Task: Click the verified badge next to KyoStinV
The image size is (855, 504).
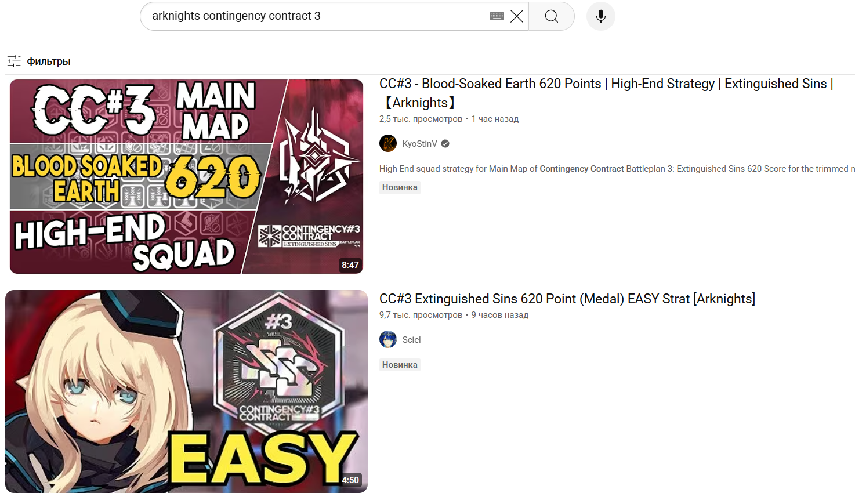Action: pos(445,144)
